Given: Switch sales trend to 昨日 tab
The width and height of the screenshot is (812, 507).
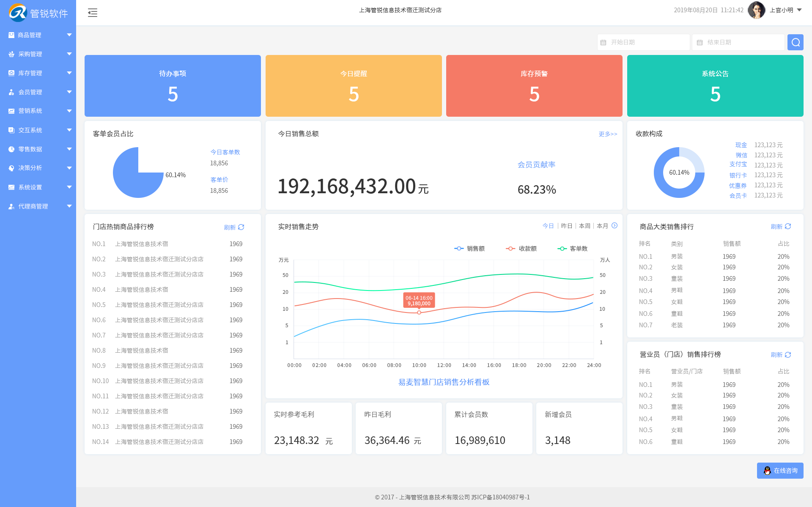Looking at the screenshot, I should pos(567,226).
